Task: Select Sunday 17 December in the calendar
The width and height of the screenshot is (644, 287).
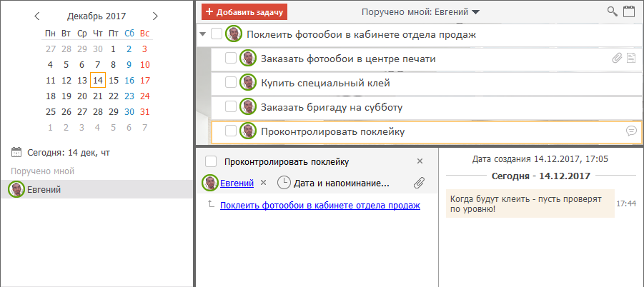Action: 144,81
